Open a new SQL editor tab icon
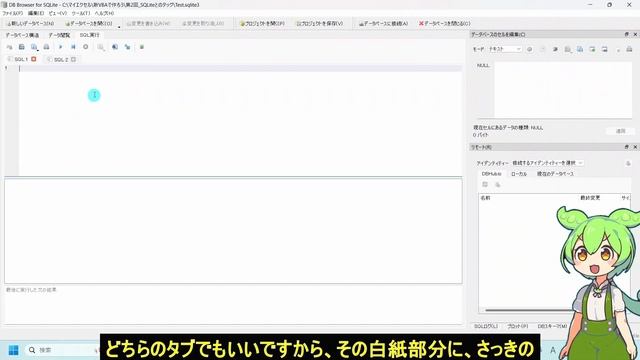Screen dimensions: 640x360 tap(9, 47)
